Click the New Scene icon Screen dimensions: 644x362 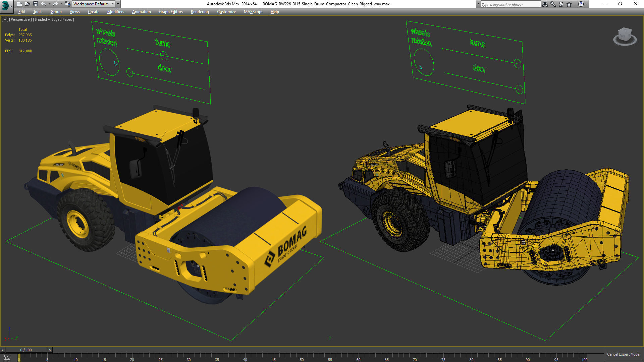[x=19, y=4]
